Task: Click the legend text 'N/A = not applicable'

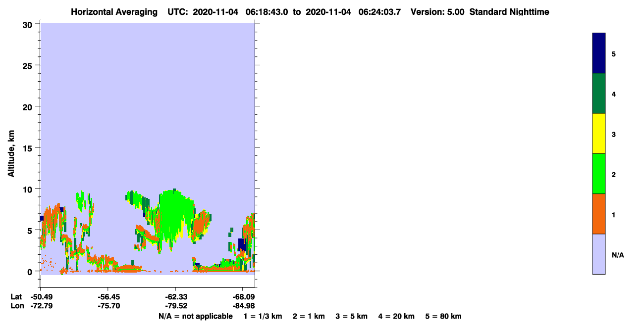Action: (195, 316)
